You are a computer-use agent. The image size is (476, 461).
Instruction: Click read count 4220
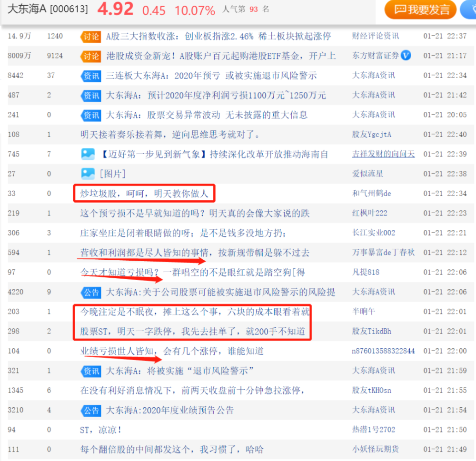pos(16,292)
